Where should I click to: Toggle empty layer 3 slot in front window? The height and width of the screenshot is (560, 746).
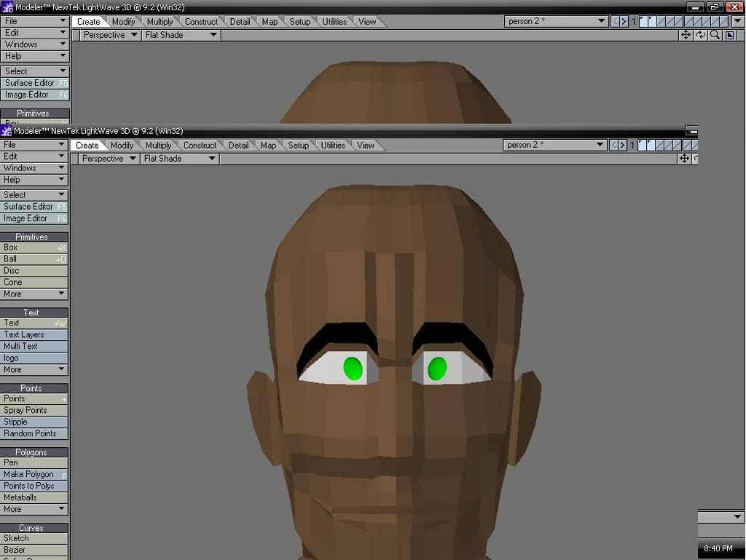[659, 145]
